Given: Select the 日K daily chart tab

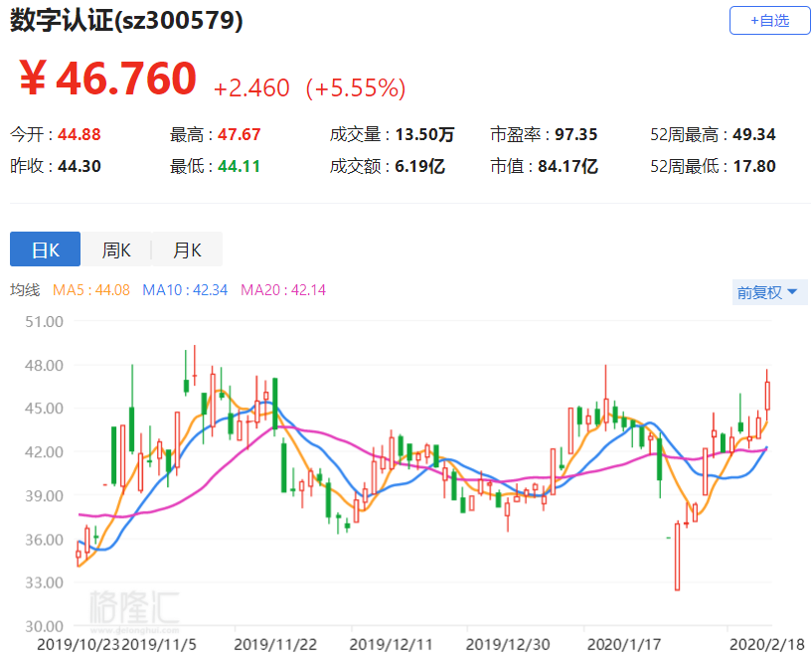Looking at the screenshot, I should pyautogui.click(x=45, y=249).
